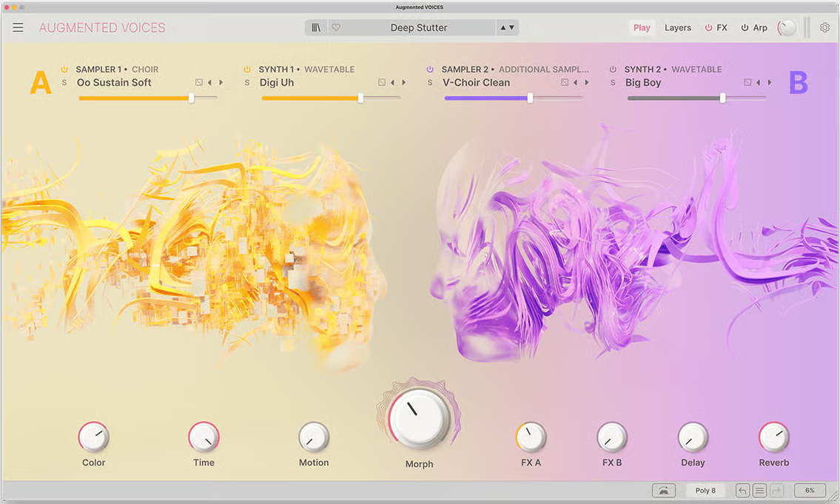Open the preset browser library icon
Viewport: 840px width, 504px height.
tap(316, 27)
